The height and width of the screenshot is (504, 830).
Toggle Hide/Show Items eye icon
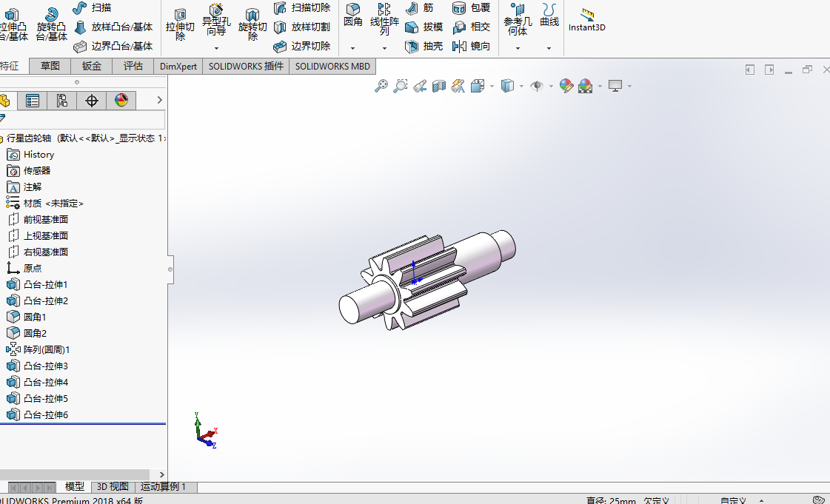[x=537, y=86]
